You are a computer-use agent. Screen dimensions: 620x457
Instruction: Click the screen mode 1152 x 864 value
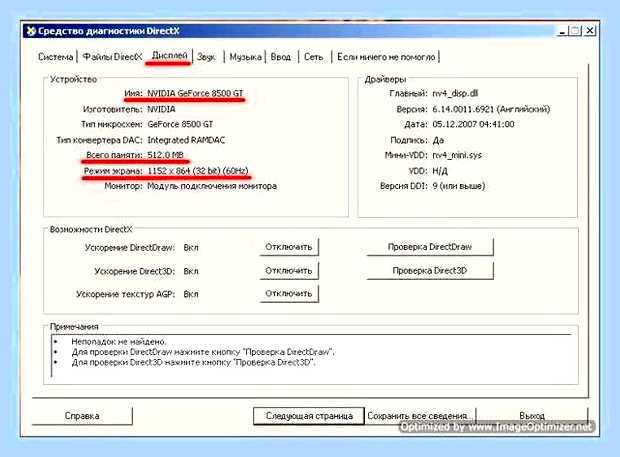click(198, 171)
